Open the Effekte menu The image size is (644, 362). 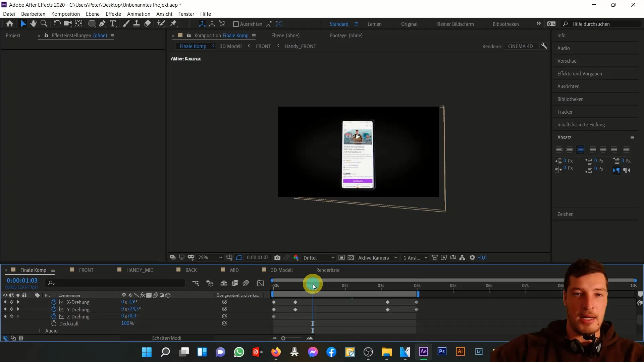113,14
